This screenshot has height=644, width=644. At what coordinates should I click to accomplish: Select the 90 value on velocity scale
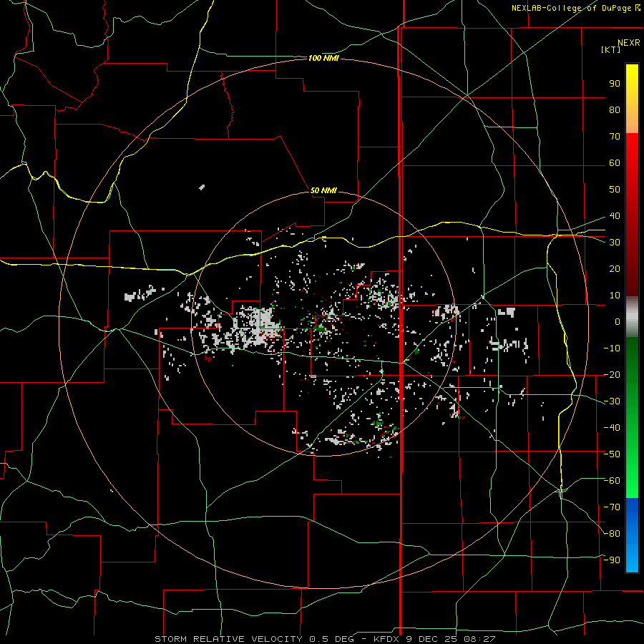[x=615, y=84]
